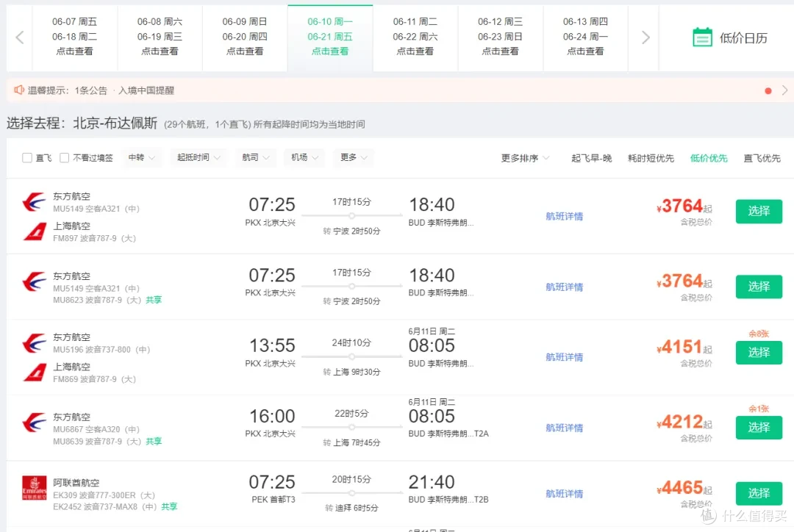Viewport: 794px width, 532px height.
Task: Select the 06-08 周六 date tab
Action: click(160, 37)
